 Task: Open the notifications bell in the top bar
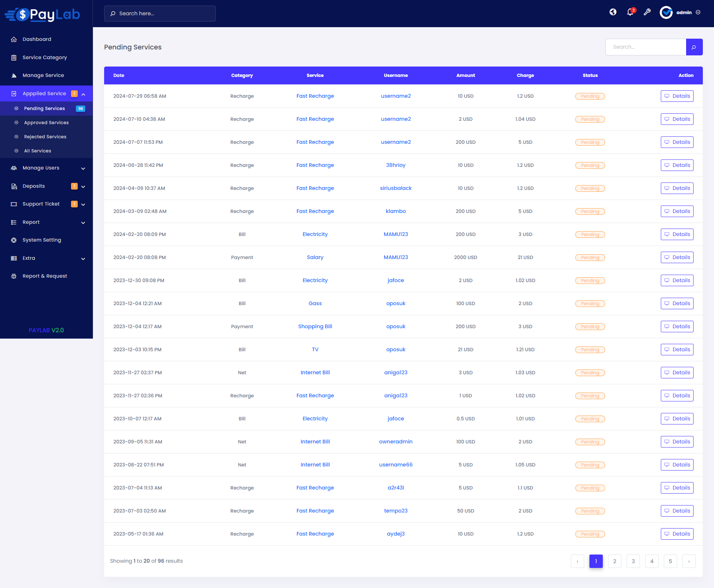(x=630, y=12)
